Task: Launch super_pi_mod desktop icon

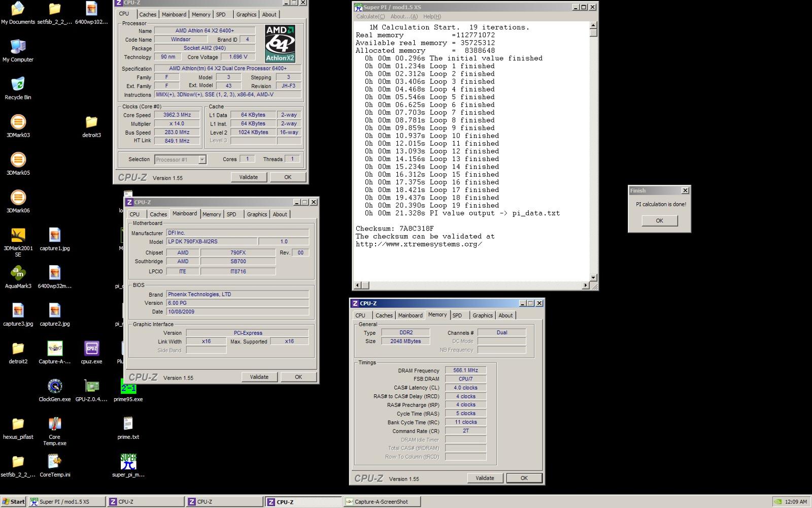Action: [x=128, y=465]
